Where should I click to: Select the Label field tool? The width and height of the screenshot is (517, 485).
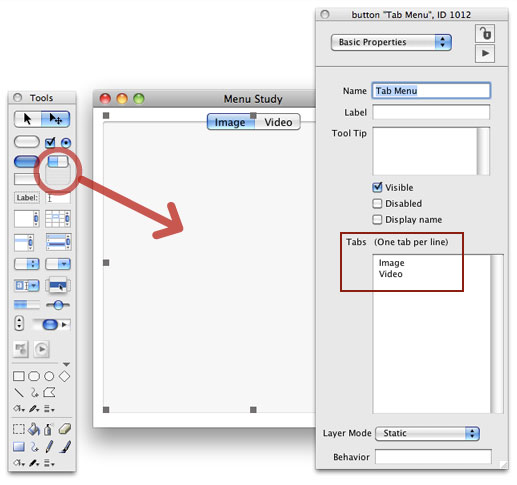[27, 198]
